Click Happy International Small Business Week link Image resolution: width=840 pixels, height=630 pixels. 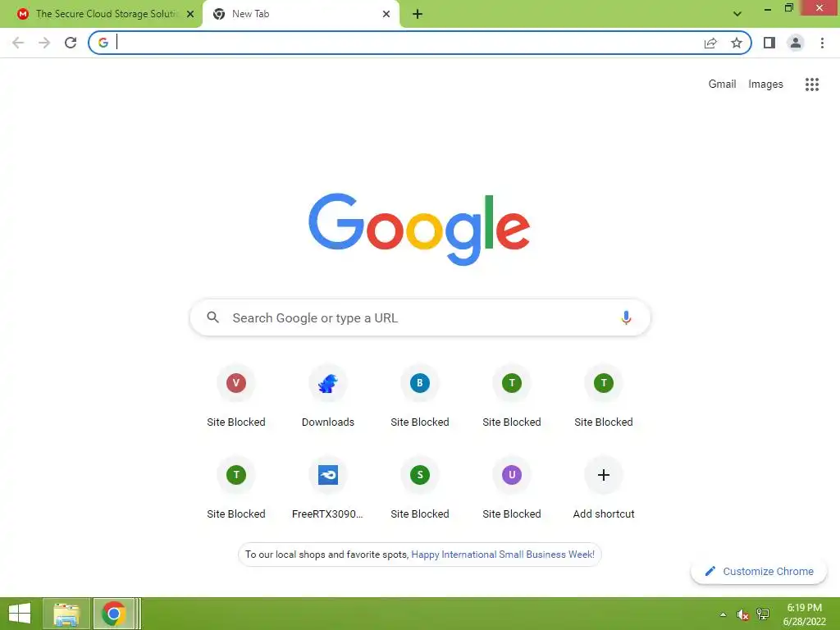[x=503, y=555]
